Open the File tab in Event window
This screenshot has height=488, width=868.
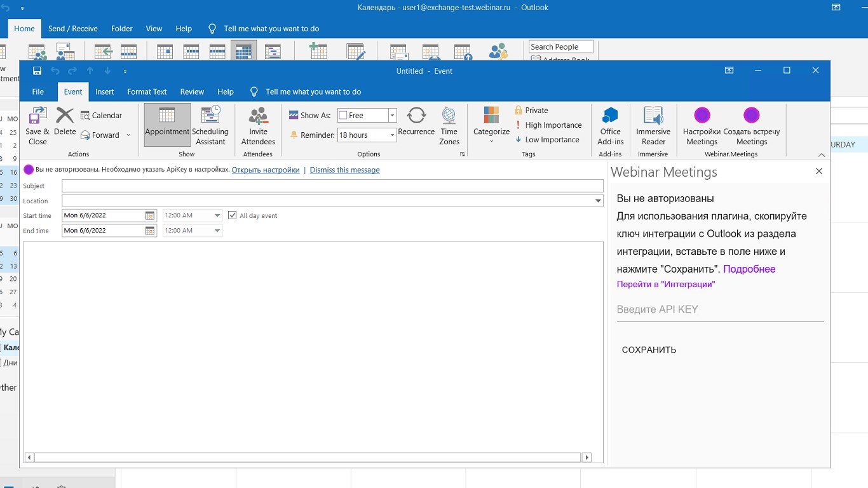click(x=38, y=92)
